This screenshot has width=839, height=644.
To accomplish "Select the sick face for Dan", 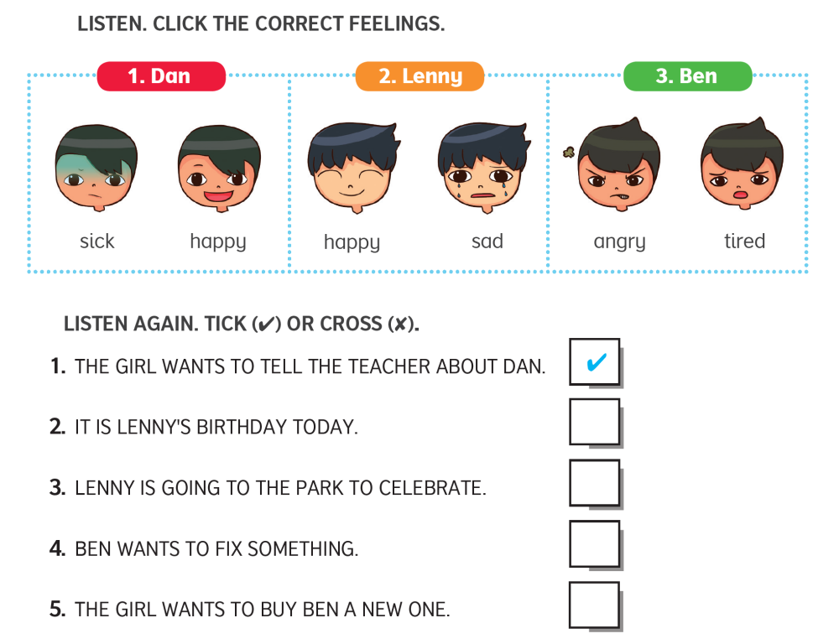I will (x=96, y=168).
